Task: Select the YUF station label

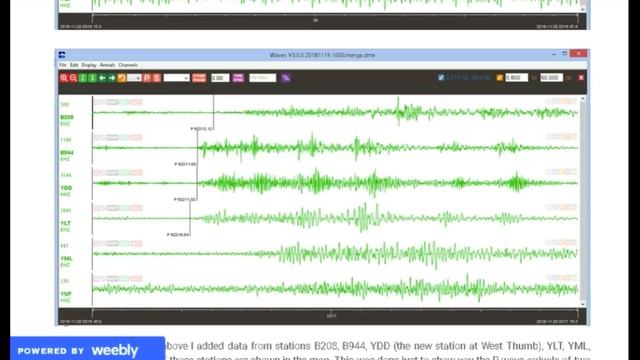Action: (66, 294)
